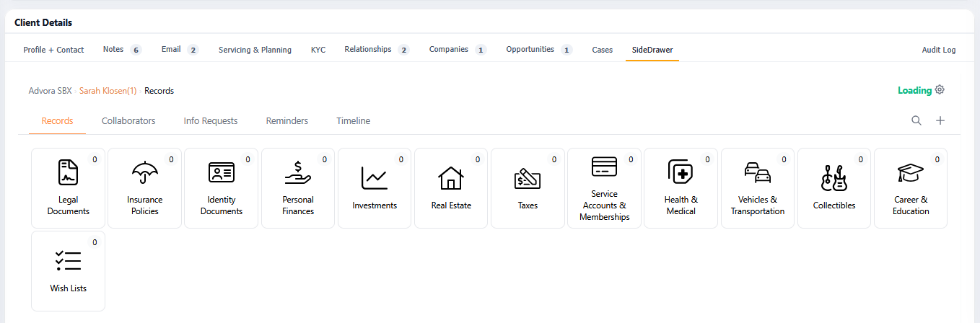Image resolution: width=980 pixels, height=323 pixels.
Task: Click the Insurance Policies label
Action: [x=145, y=205]
